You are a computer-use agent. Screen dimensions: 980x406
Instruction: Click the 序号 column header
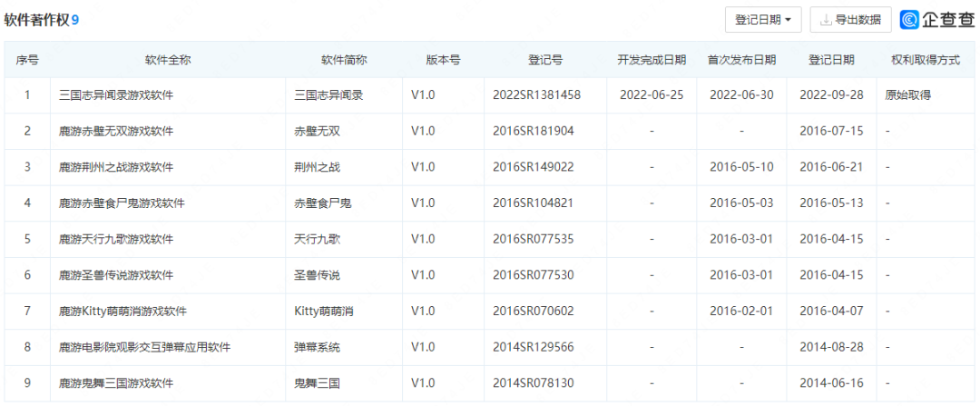tap(27, 60)
